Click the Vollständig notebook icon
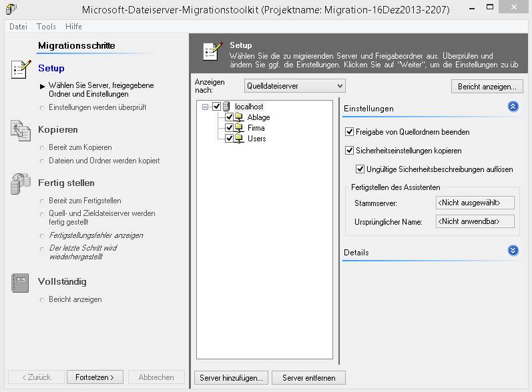The width and height of the screenshot is (532, 392). (x=20, y=283)
